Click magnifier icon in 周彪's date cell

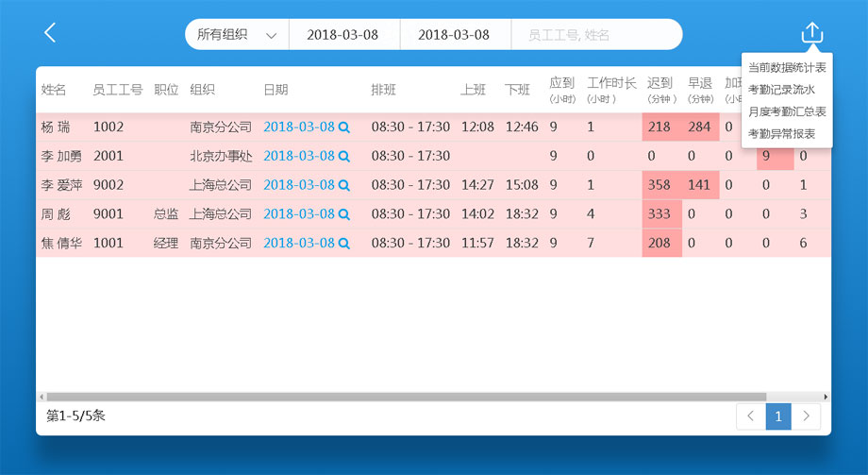point(344,215)
